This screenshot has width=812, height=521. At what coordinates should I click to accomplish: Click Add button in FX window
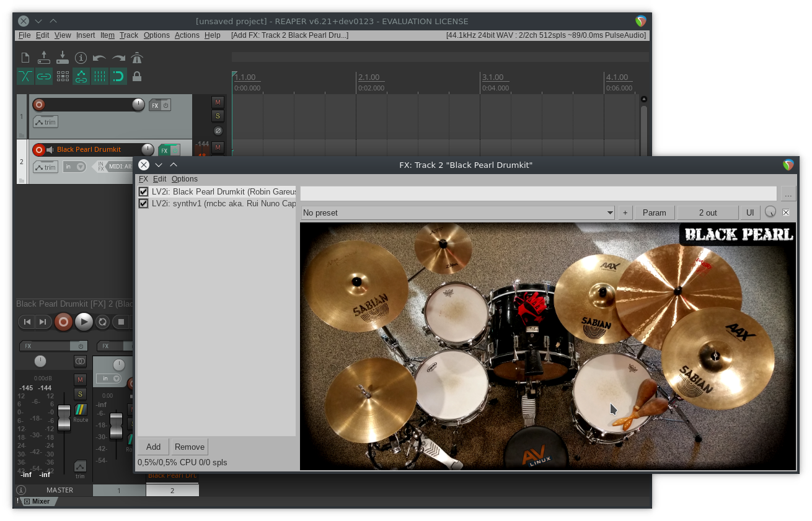pyautogui.click(x=154, y=447)
